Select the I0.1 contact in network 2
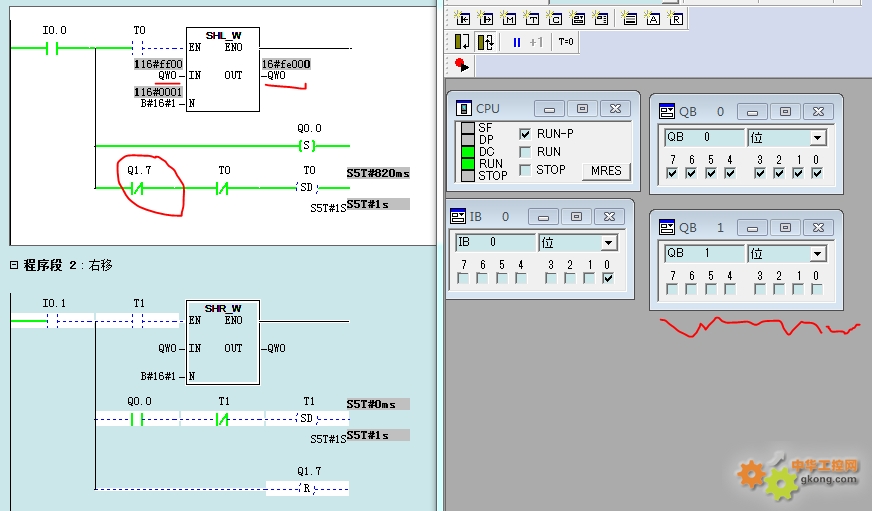The width and height of the screenshot is (872, 511). [53, 321]
